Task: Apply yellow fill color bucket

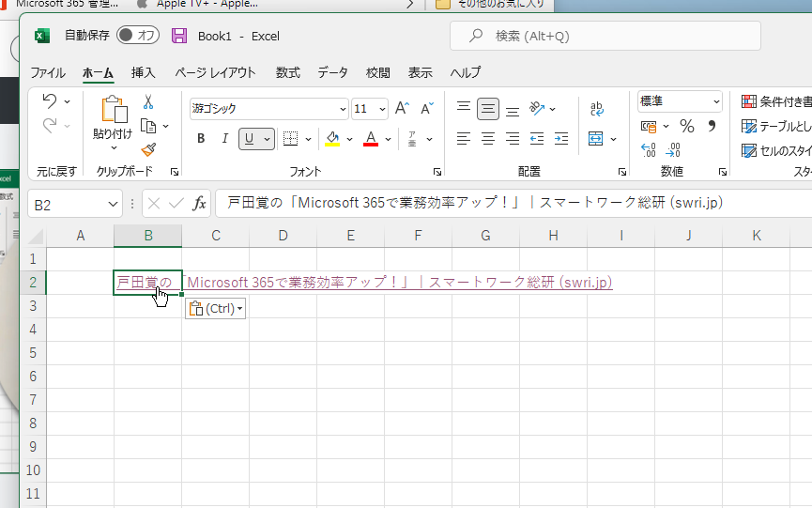Action: tap(332, 139)
